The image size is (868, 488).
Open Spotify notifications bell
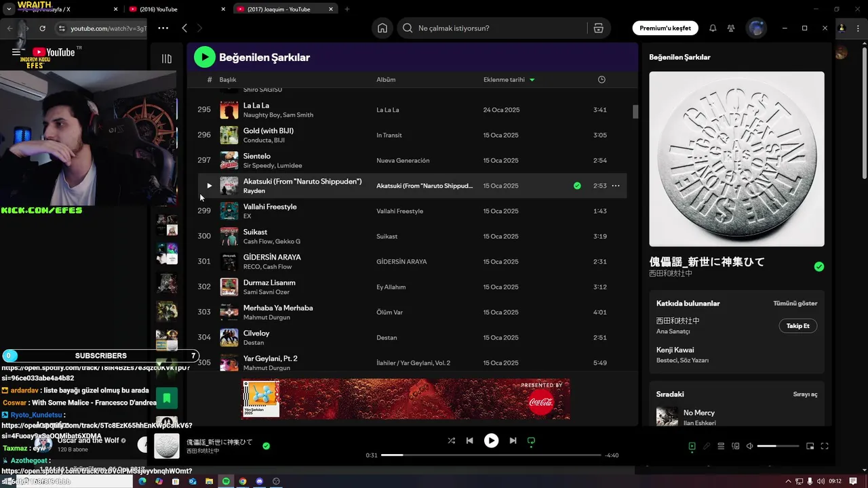tap(713, 28)
